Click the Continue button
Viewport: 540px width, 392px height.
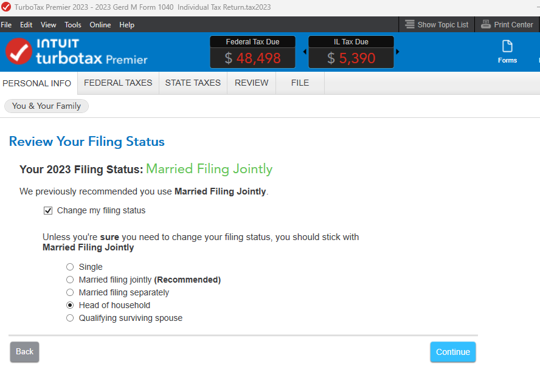point(453,352)
